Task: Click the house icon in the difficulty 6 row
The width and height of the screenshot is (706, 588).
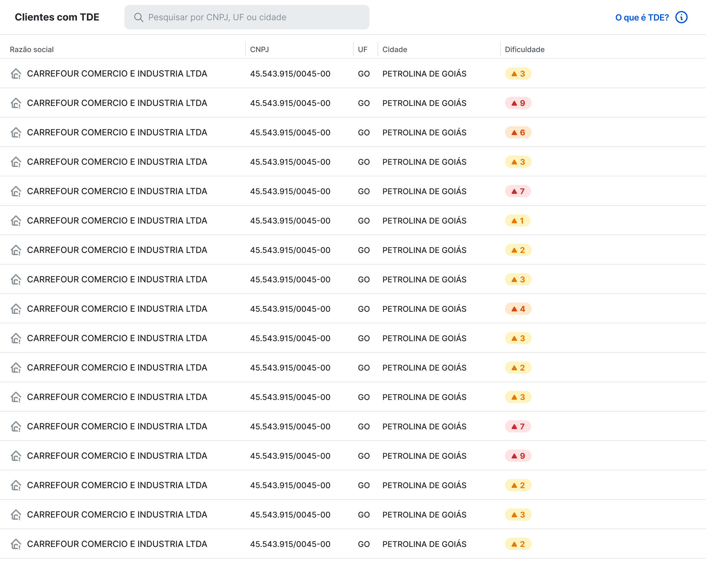Action: click(x=16, y=132)
